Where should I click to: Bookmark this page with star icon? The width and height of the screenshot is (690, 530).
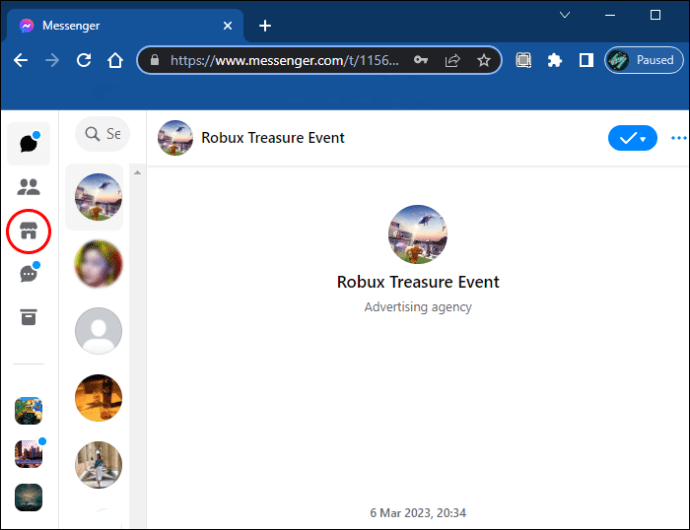484,60
